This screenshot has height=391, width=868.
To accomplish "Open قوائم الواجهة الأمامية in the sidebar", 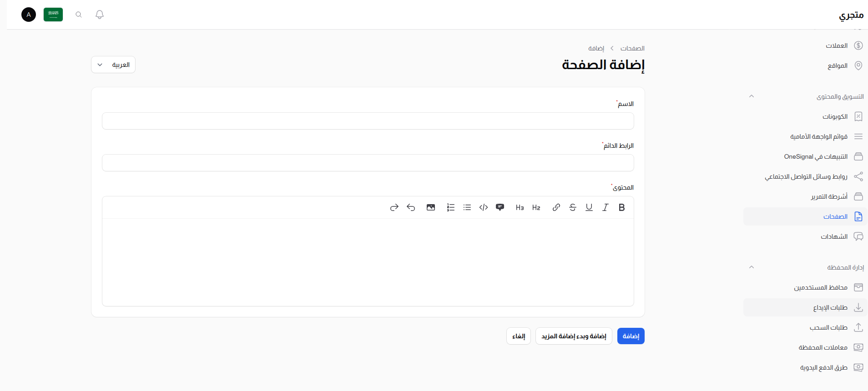I will (x=805, y=136).
